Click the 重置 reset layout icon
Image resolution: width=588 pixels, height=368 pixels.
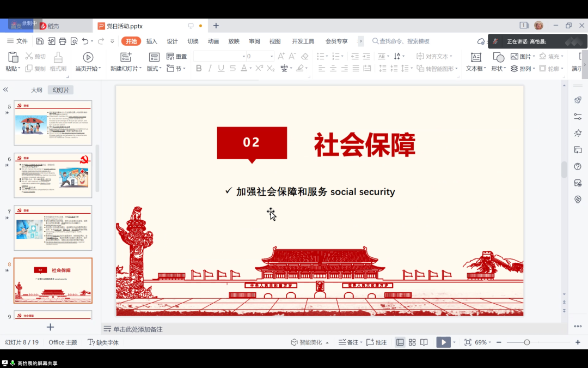[170, 56]
